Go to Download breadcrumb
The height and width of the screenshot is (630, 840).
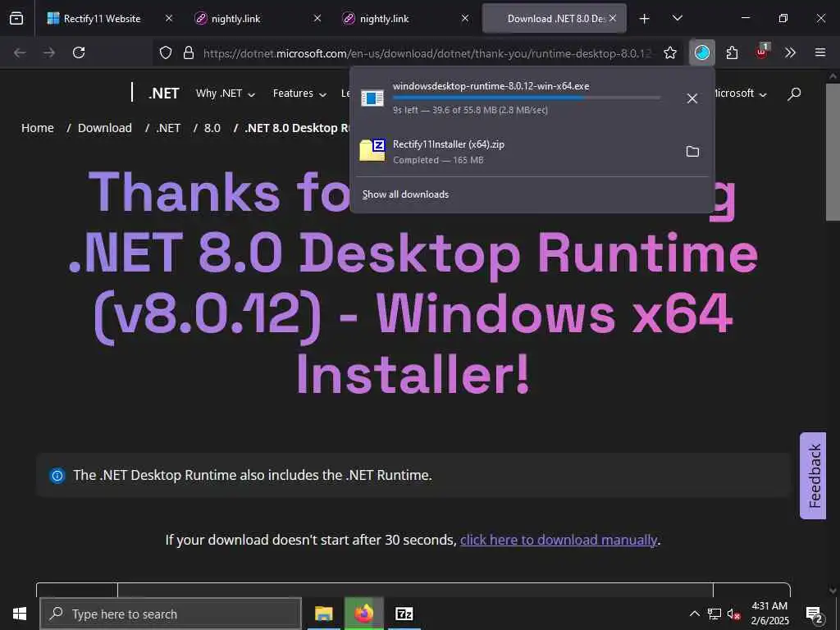click(104, 128)
